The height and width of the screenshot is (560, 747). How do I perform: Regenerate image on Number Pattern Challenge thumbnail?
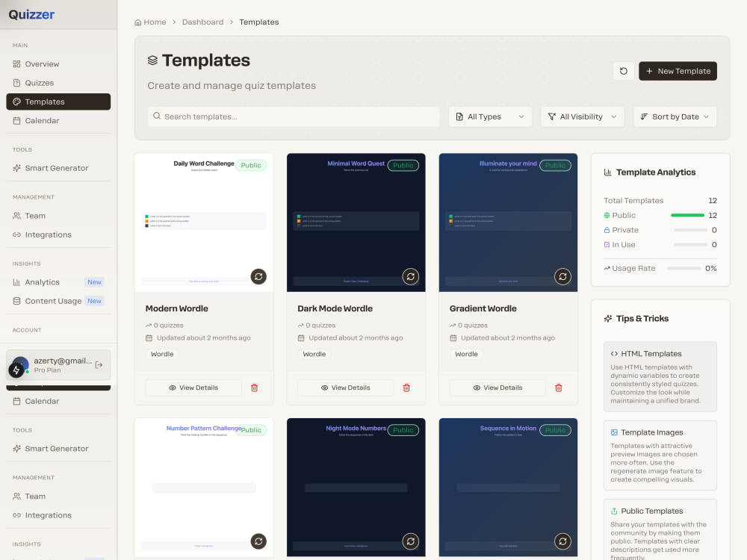pos(258,541)
